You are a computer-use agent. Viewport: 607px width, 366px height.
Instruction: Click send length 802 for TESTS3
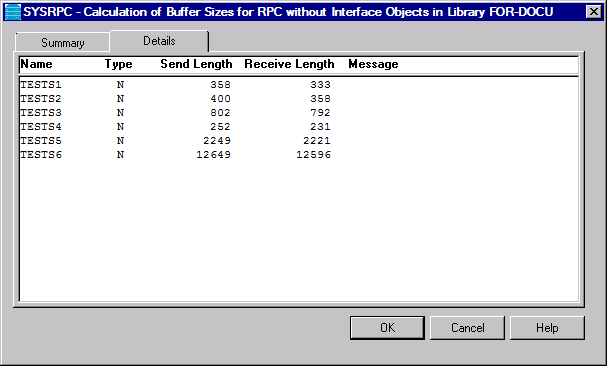(x=220, y=112)
